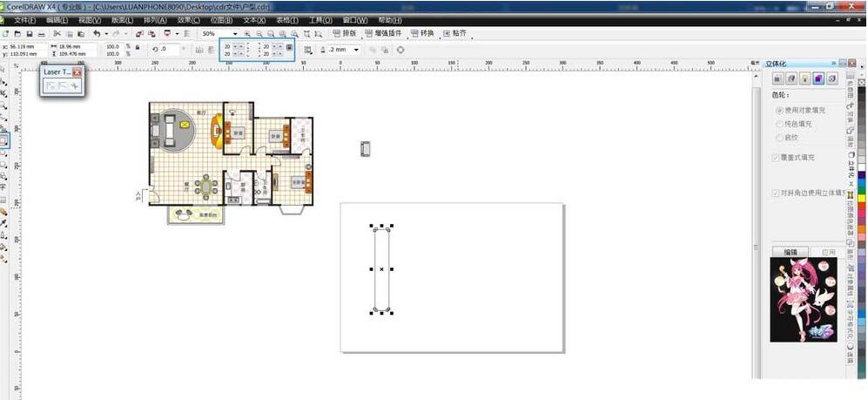Click the 贴齐 toolbar button

[454, 34]
